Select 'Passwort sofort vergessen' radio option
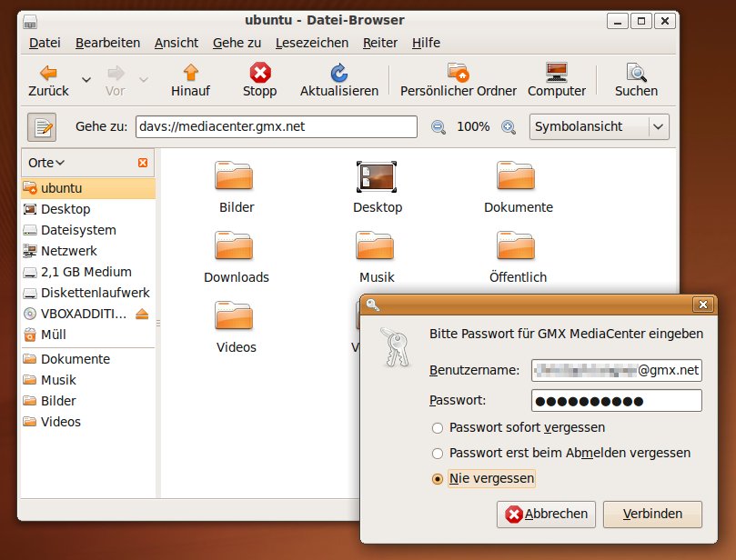The height and width of the screenshot is (560, 736). click(x=438, y=427)
